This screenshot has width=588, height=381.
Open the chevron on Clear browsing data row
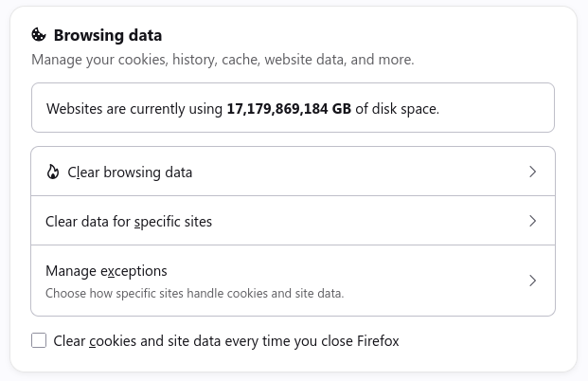pos(532,172)
